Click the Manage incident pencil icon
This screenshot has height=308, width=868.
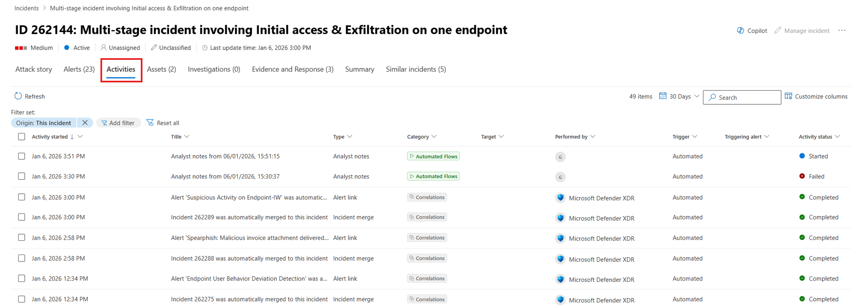778,30
